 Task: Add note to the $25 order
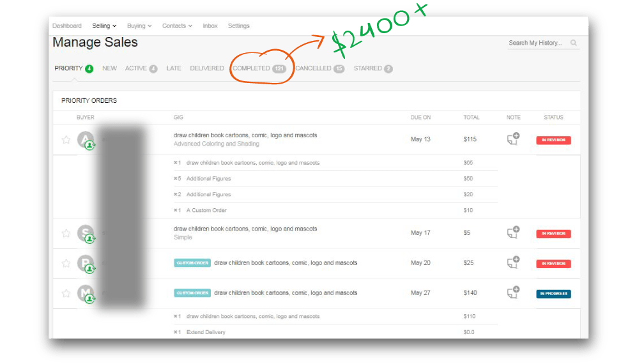pyautogui.click(x=514, y=262)
